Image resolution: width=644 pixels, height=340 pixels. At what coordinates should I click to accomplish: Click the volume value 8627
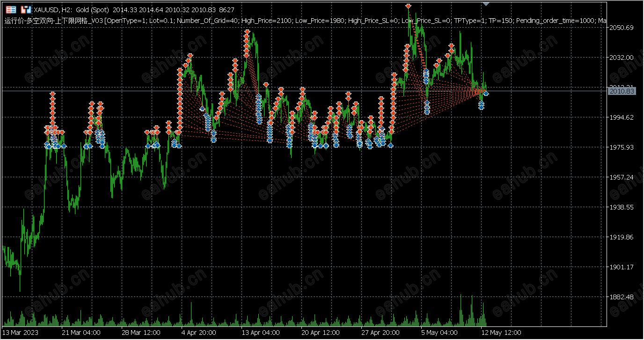tap(226, 10)
